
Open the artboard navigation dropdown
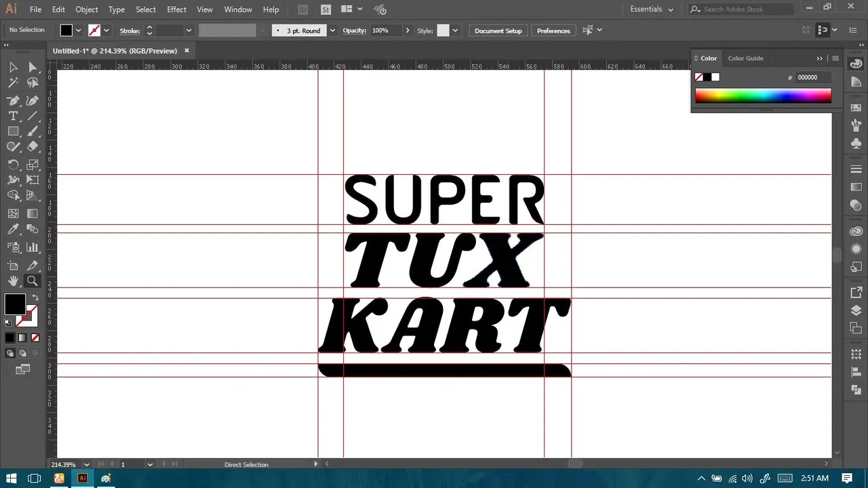[x=150, y=464]
